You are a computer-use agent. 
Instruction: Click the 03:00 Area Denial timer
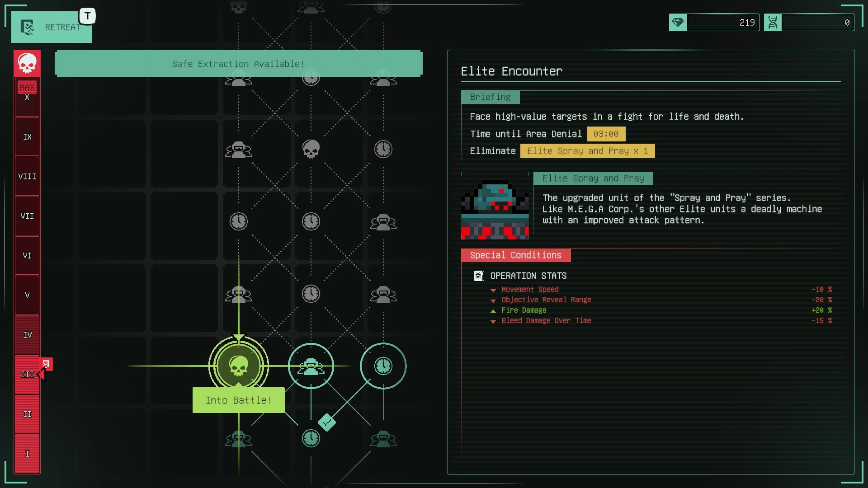pos(606,134)
